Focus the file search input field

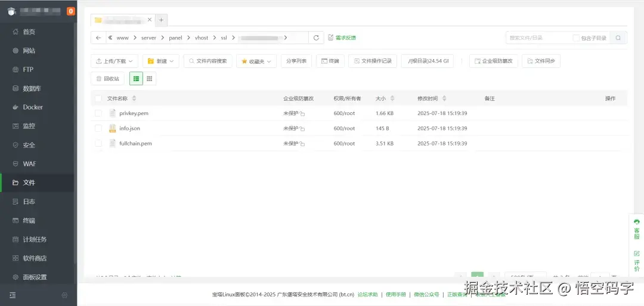(x=538, y=38)
